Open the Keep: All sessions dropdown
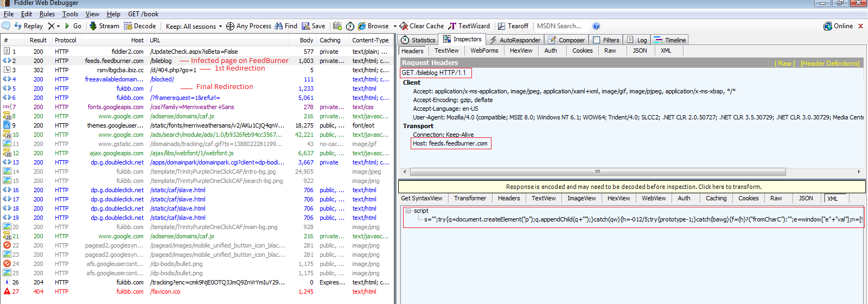 point(194,26)
